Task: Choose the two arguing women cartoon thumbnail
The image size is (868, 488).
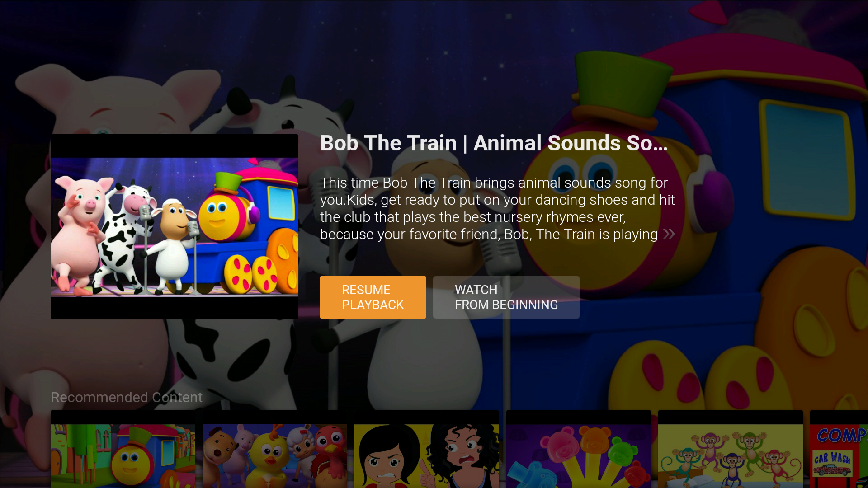Action: (x=427, y=449)
